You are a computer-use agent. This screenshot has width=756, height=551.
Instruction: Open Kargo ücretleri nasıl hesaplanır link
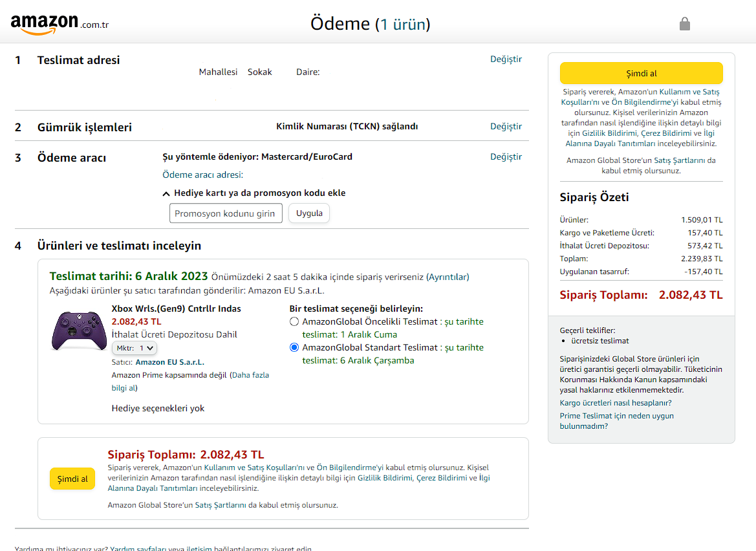(x=615, y=403)
